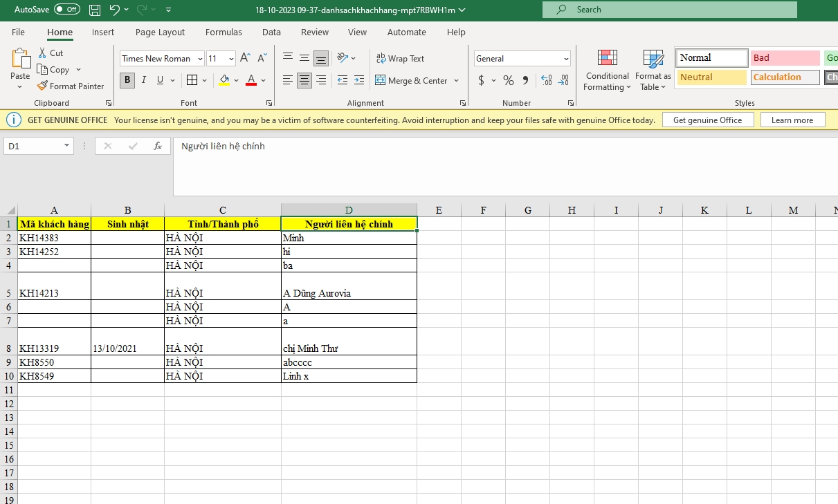This screenshot has height=504, width=838.
Task: Apply the yellow Fill Color swatch
Action: (224, 80)
